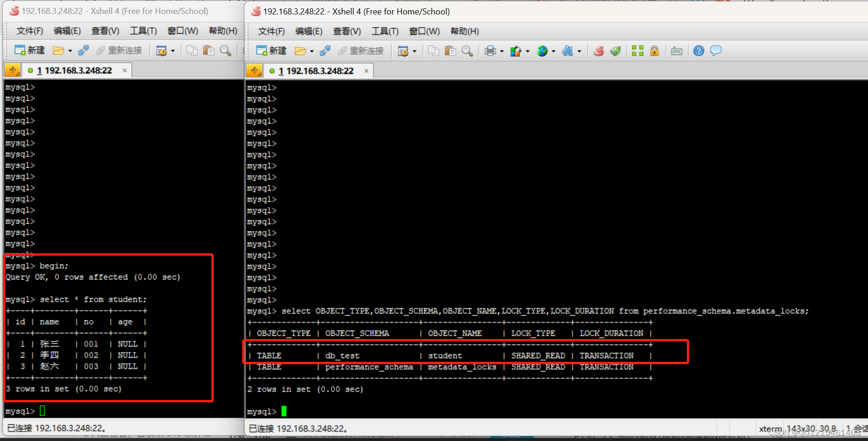Screen dimensions: 868x441
Task: Click the printer icon
Action: point(490,51)
